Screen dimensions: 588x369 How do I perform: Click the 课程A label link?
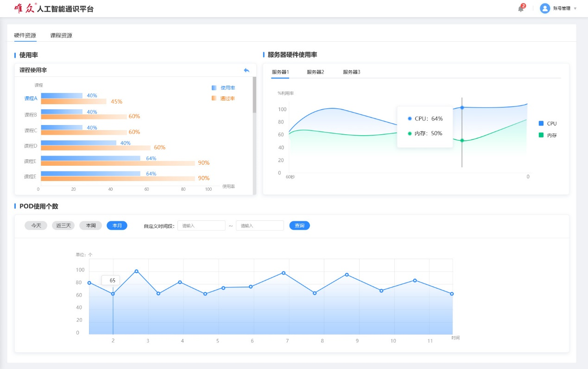31,98
